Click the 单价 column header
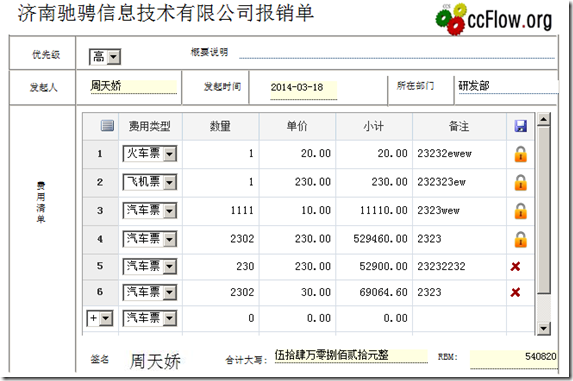 [297, 126]
